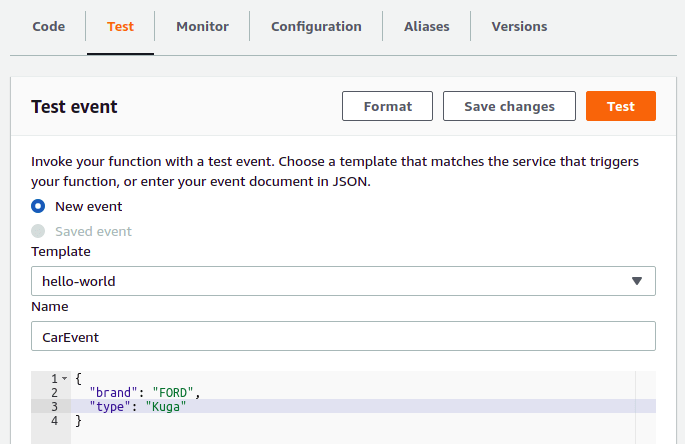This screenshot has width=685, height=444.
Task: Open the Code tab
Action: [48, 27]
